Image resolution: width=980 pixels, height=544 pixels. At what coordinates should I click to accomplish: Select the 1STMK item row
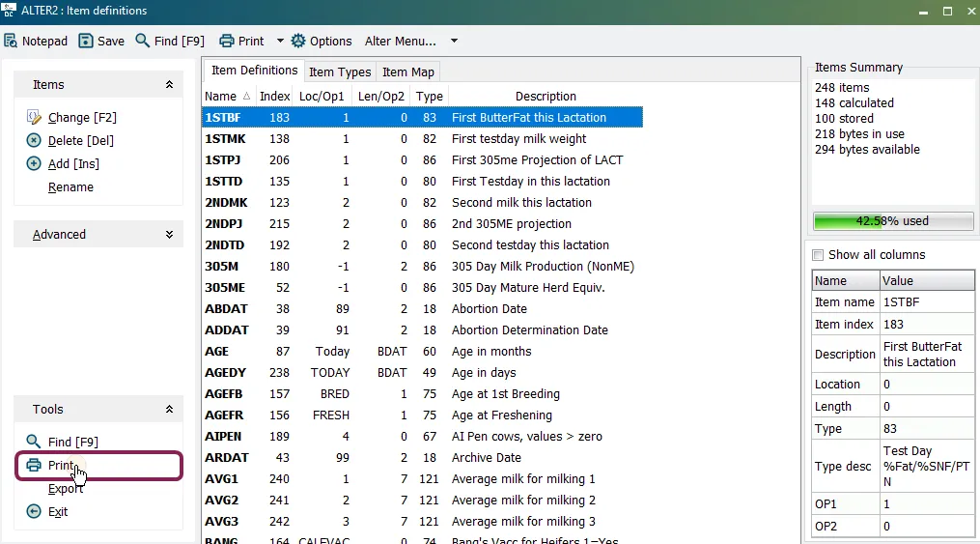(x=423, y=139)
